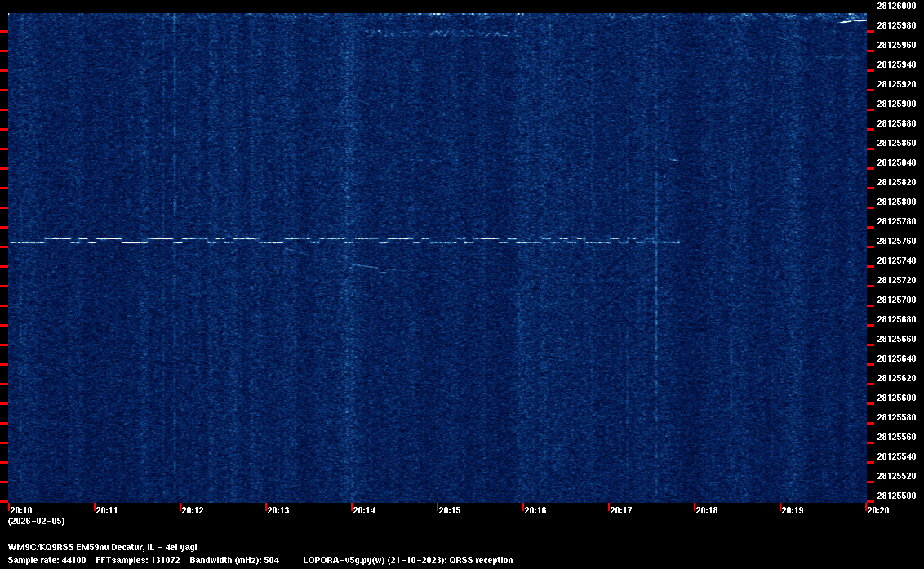Click the 28125500 frequency label

pyautogui.click(x=895, y=496)
